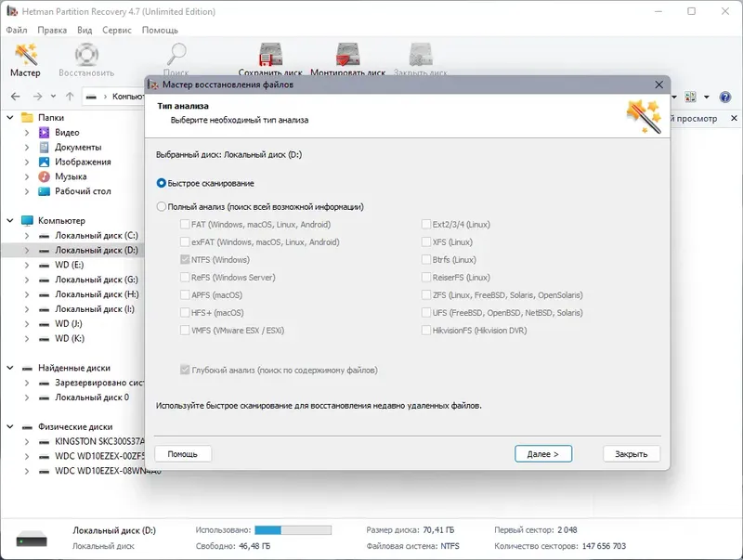Go up one level arrow
This screenshot has width=743, height=560.
pos(70,97)
